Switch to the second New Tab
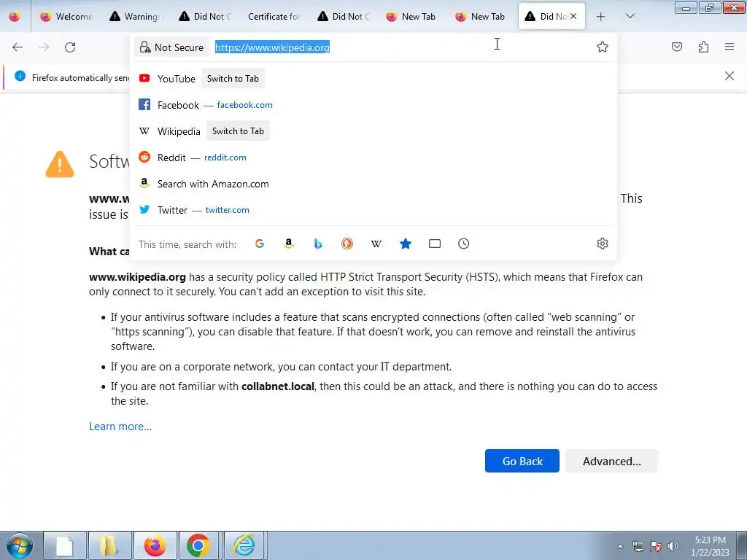747x560 pixels. point(481,17)
